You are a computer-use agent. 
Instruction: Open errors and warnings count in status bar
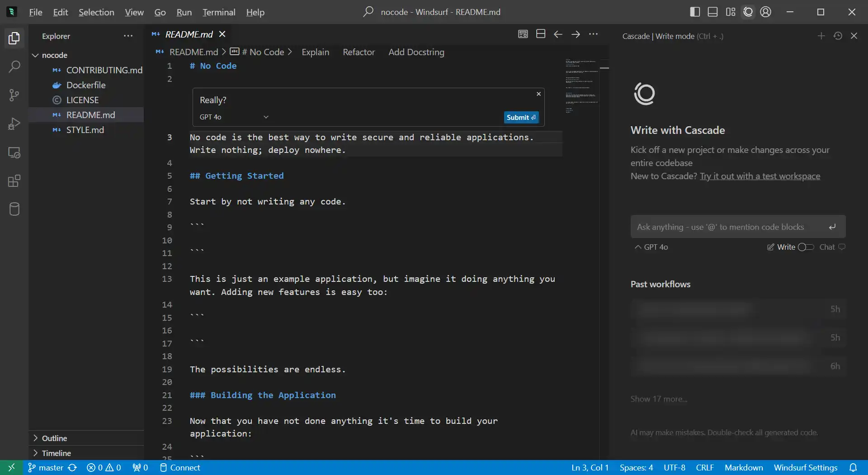[x=104, y=468]
